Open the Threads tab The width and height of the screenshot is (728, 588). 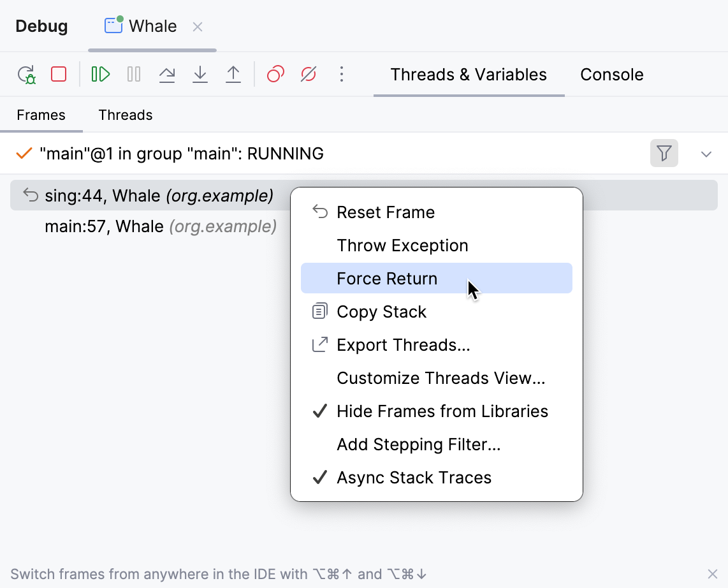(125, 115)
